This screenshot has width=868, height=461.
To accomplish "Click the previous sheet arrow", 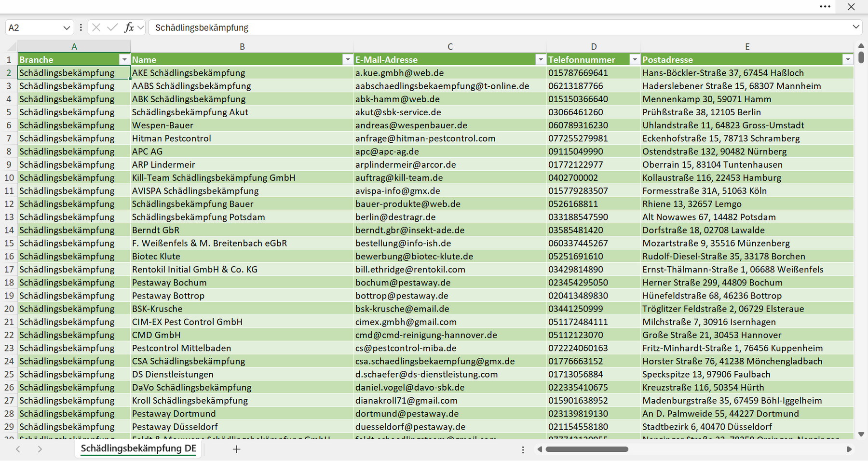I will (x=18, y=449).
